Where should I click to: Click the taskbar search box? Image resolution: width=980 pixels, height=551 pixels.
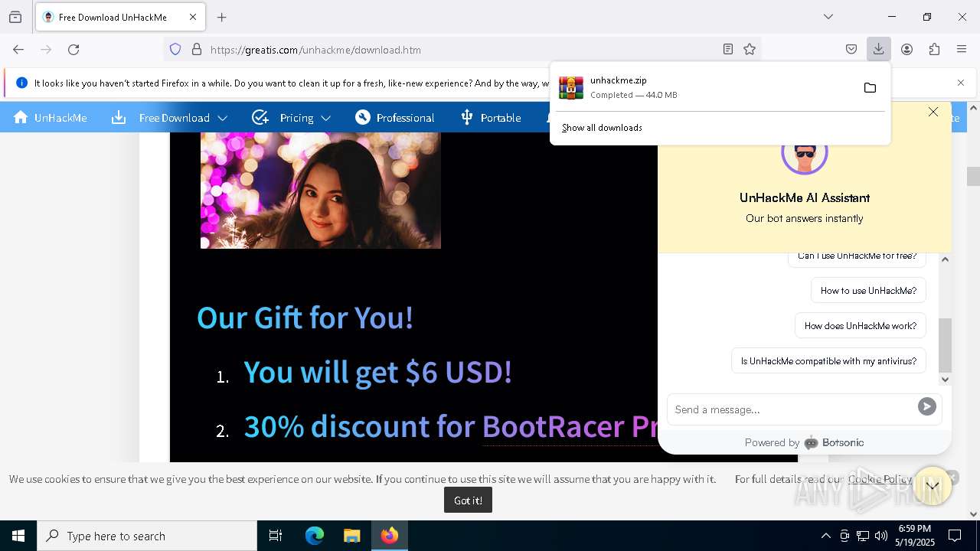[x=147, y=536]
